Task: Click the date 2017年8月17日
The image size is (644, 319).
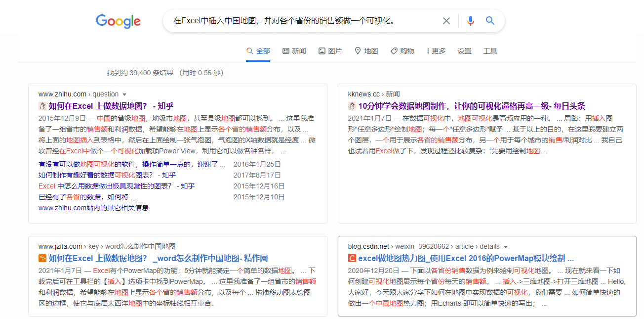Action: click(257, 175)
